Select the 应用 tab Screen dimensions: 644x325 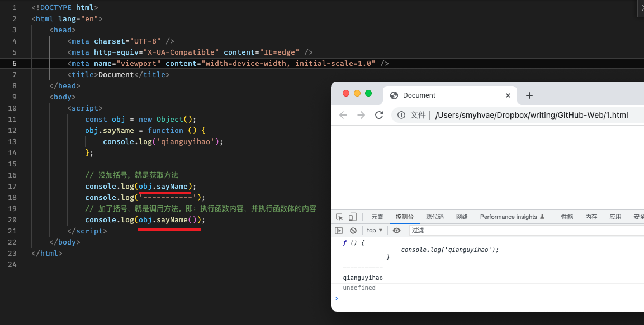(x=615, y=217)
